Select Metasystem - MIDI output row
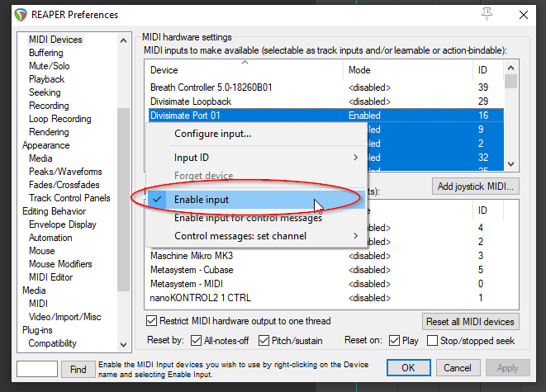 point(325,284)
